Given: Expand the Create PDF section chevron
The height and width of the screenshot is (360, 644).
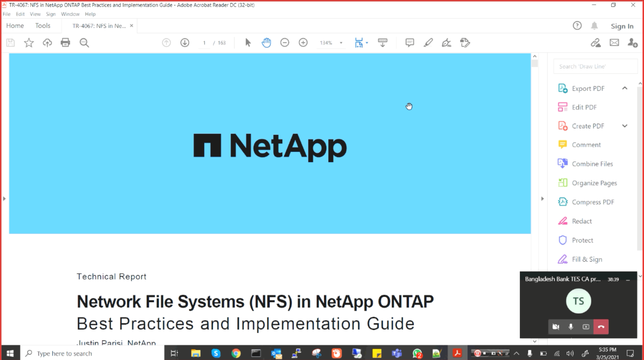Looking at the screenshot, I should (625, 126).
